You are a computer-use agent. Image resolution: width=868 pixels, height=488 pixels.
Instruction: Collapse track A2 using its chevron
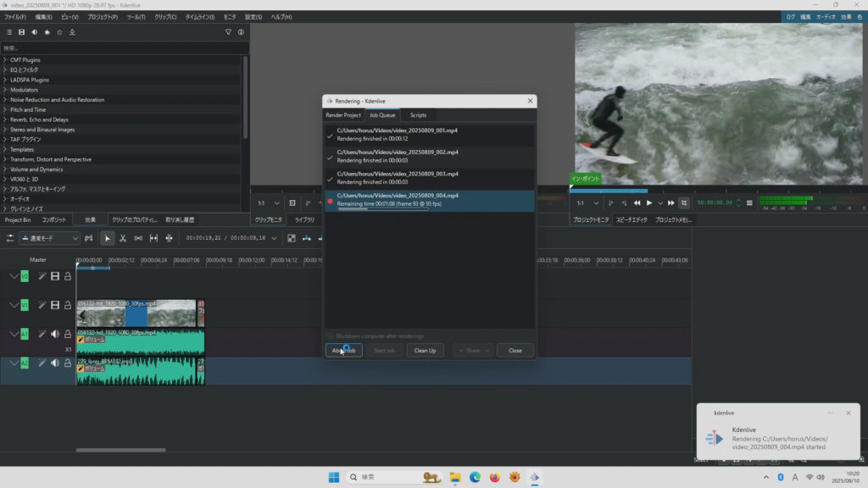pos(14,363)
